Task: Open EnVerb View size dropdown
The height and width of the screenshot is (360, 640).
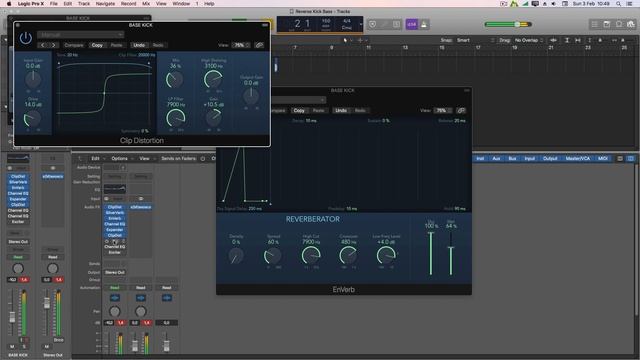Action: (x=443, y=110)
